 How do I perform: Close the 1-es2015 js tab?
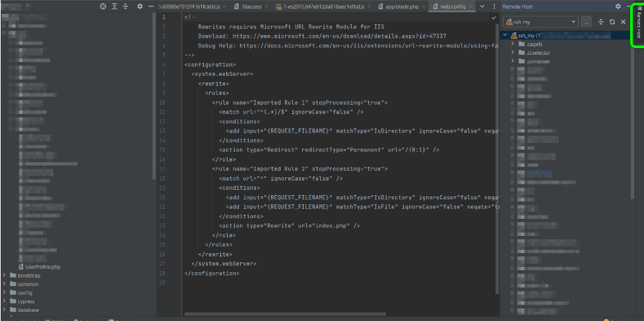pos(370,7)
